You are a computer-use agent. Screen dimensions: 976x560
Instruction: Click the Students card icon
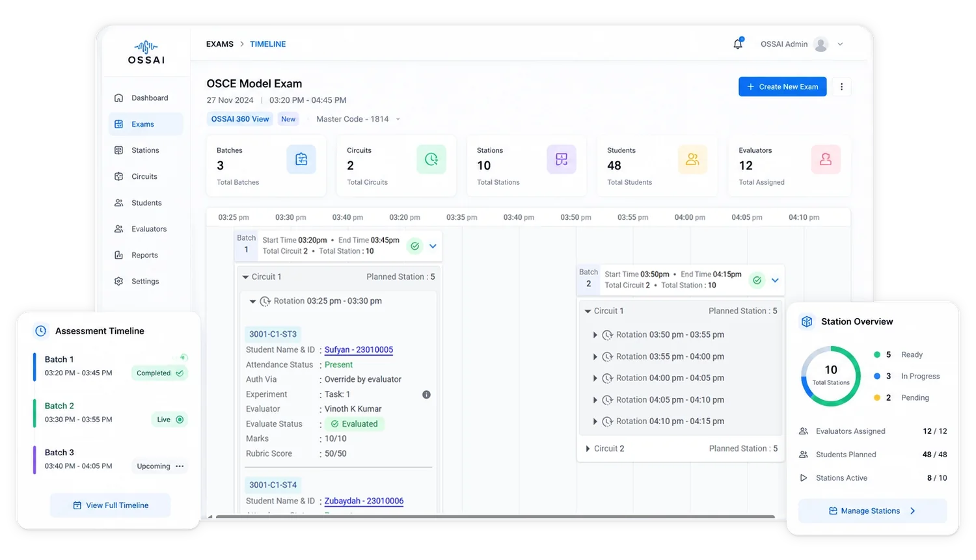click(692, 159)
